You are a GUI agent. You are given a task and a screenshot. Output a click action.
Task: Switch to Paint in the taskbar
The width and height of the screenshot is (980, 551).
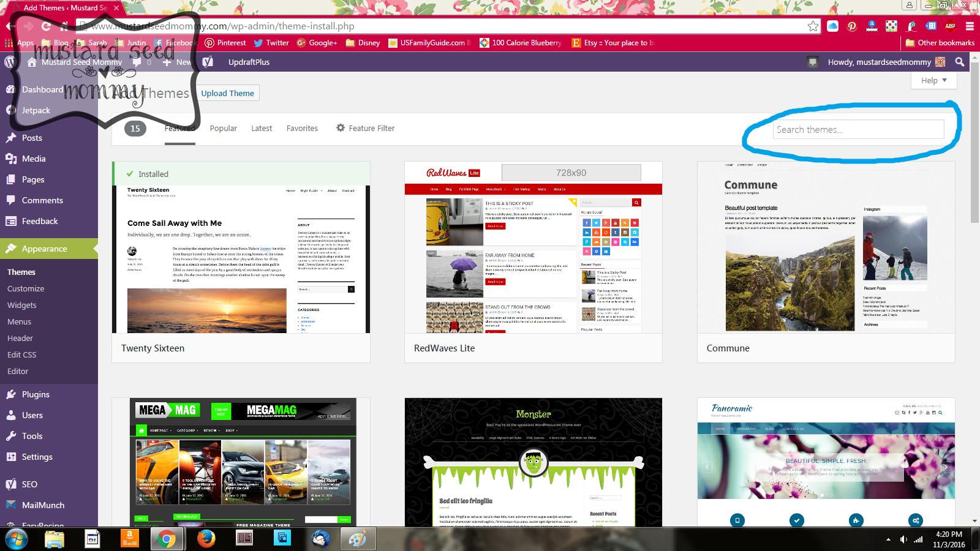[x=358, y=539]
